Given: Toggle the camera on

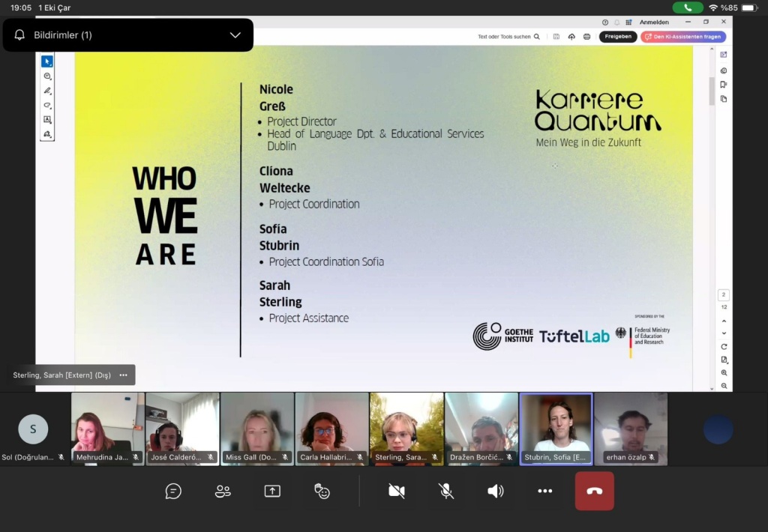Looking at the screenshot, I should coord(397,491).
